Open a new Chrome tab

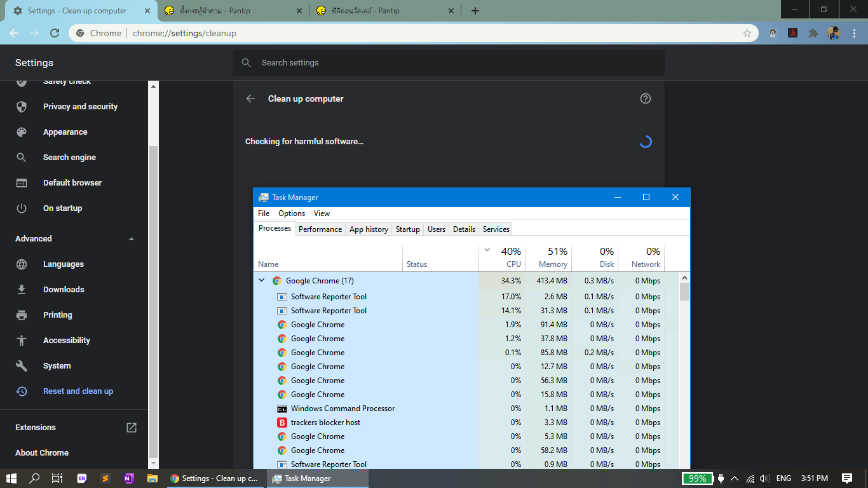[x=475, y=11]
